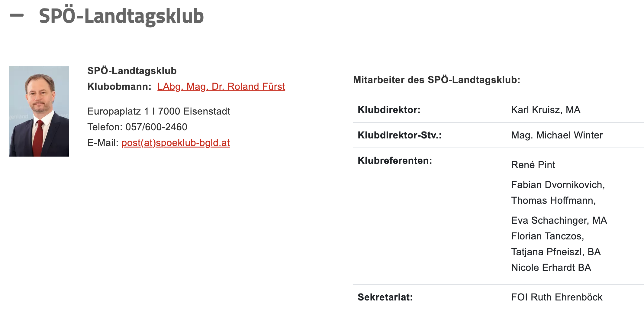The width and height of the screenshot is (644, 318).
Task: Click the Klubobmann label
Action: 119,86
